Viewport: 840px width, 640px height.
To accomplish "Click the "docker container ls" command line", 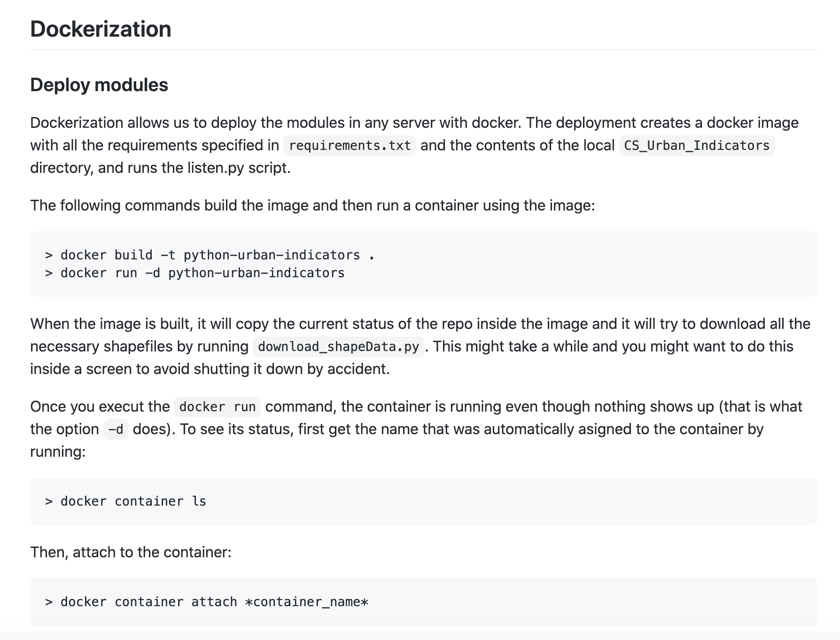I will (125, 501).
